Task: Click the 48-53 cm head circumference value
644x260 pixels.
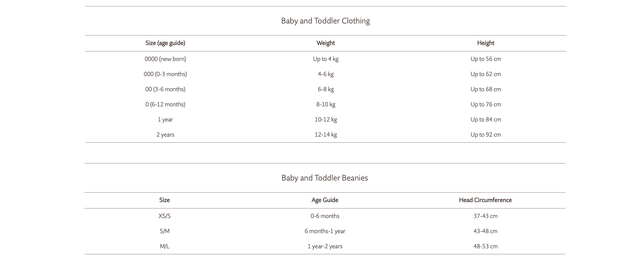Action: pyautogui.click(x=485, y=247)
